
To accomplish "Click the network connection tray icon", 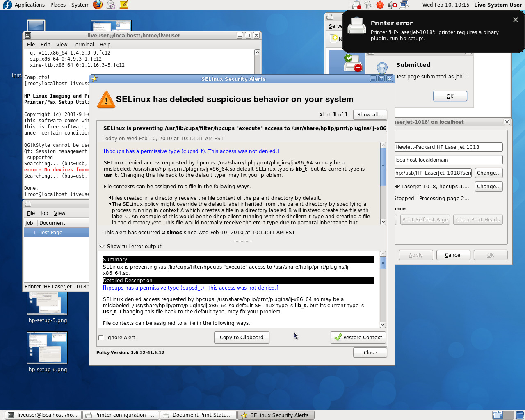I will click(404, 5).
